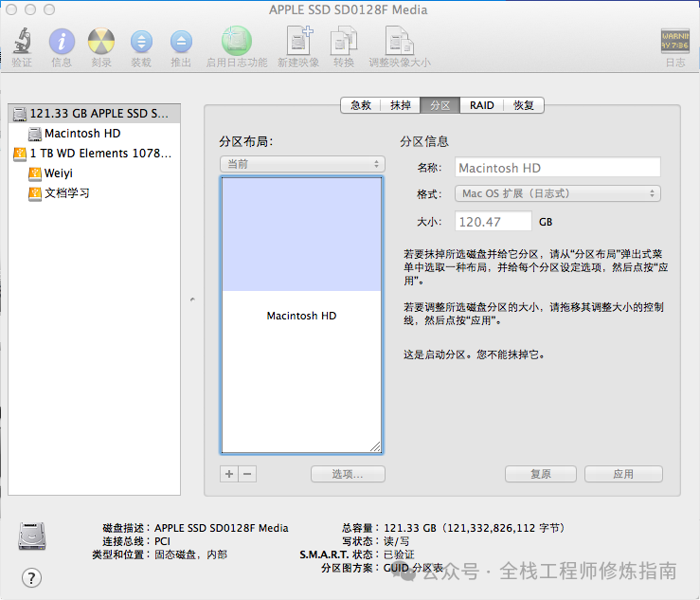Open help with the question mark button
Screen dimensions: 700x600
click(x=31, y=578)
